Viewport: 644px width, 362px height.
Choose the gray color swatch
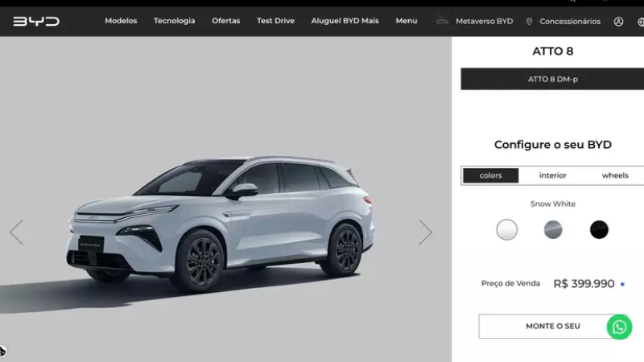pos(553,229)
